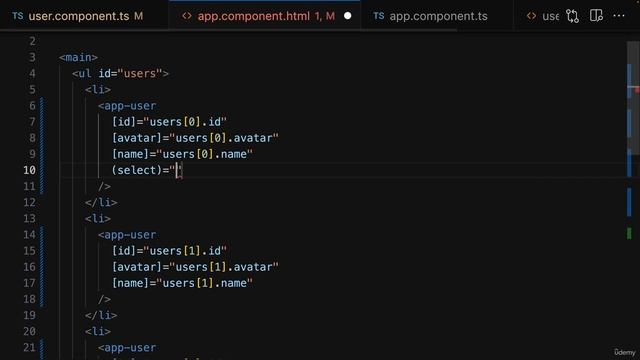This screenshot has width=640, height=360.
Task: Click the unsaved dot on app.component.html tab
Action: tap(347, 16)
